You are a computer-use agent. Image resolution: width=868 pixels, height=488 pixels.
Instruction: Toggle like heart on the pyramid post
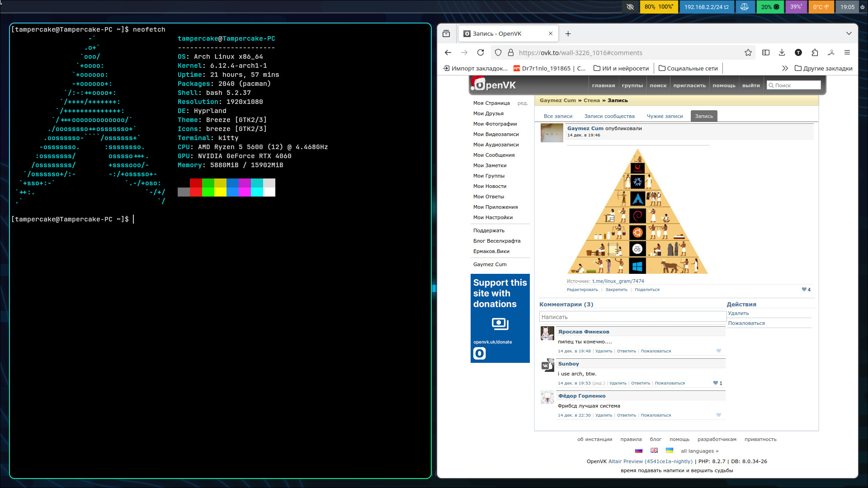[x=804, y=289]
